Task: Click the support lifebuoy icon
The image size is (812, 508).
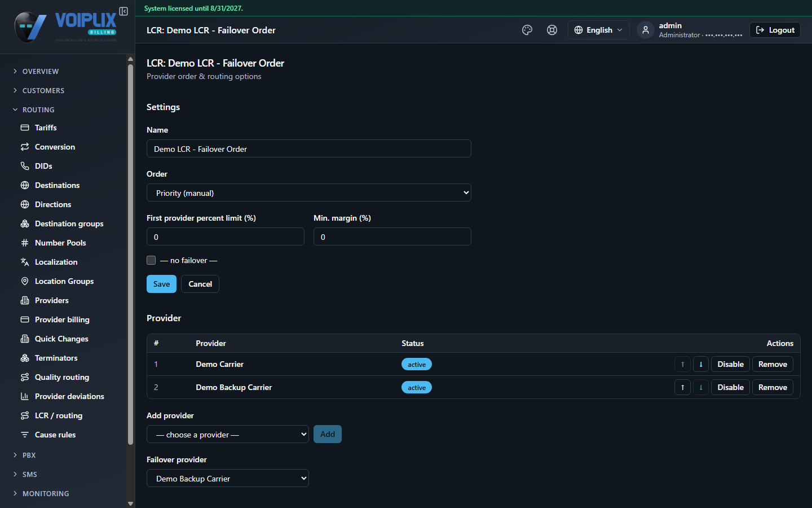Action: [x=552, y=30]
